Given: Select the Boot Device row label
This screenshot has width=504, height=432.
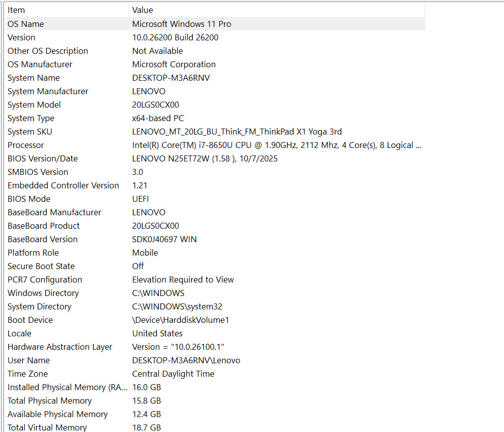Looking at the screenshot, I should click(30, 320).
